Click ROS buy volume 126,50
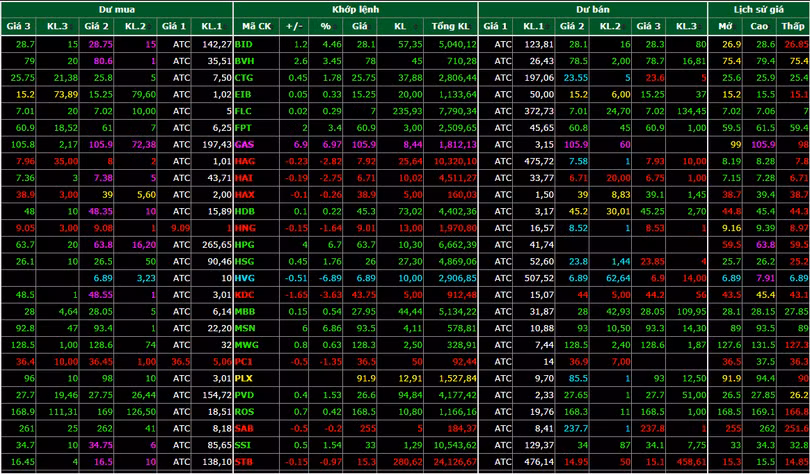 tap(142, 412)
